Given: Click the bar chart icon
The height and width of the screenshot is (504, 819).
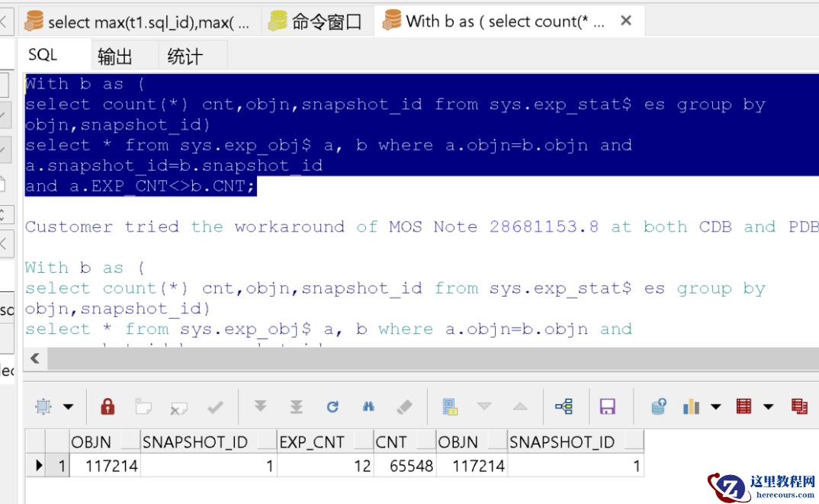Looking at the screenshot, I should (691, 406).
